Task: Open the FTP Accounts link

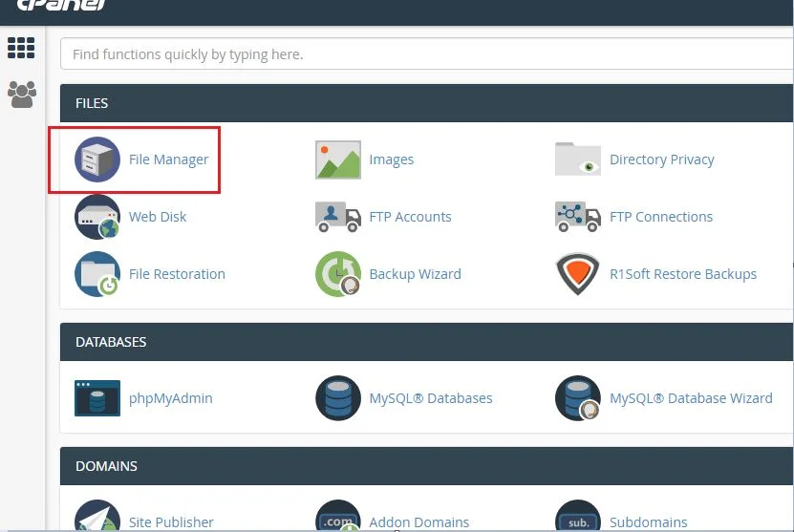Action: click(x=410, y=217)
